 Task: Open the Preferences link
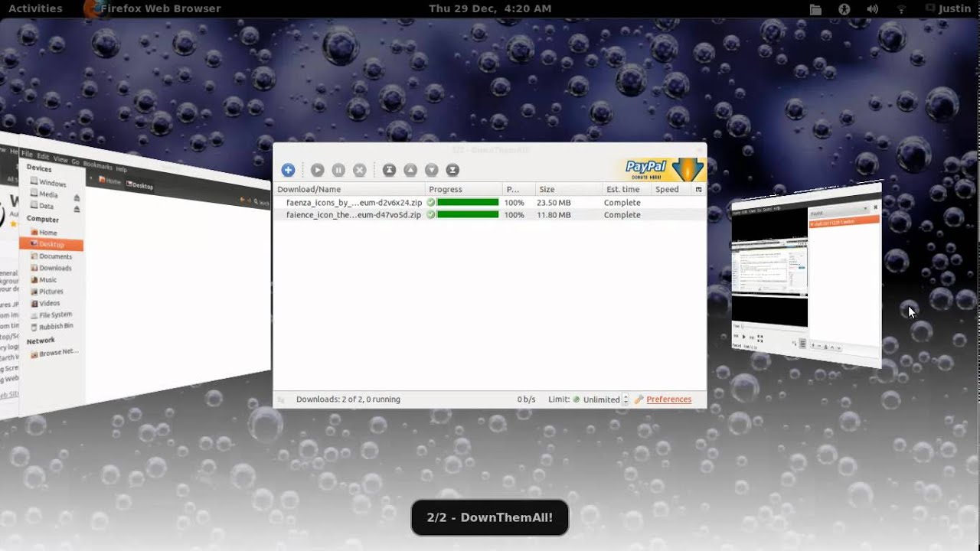point(668,399)
